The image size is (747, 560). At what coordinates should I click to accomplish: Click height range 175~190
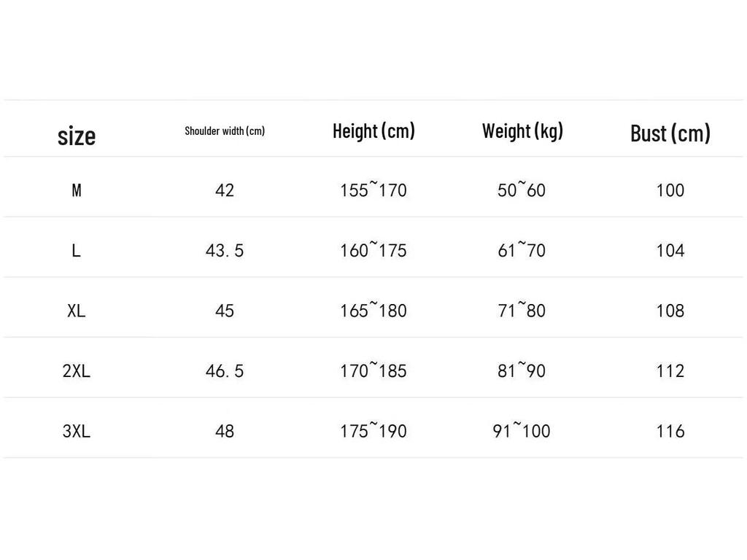373,430
